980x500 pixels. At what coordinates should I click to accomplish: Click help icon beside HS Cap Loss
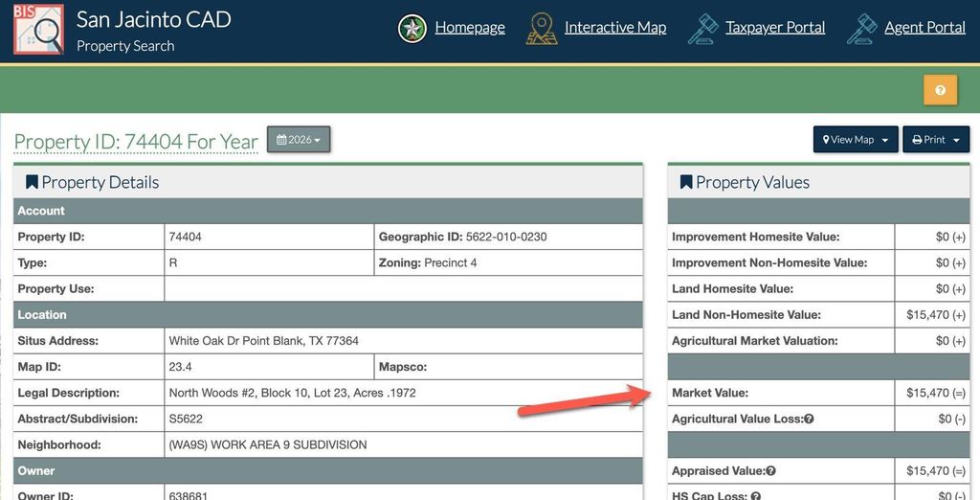[x=756, y=496]
